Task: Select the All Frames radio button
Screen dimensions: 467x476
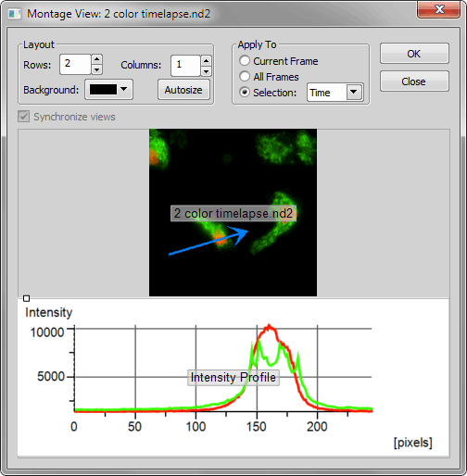Action: pos(245,76)
